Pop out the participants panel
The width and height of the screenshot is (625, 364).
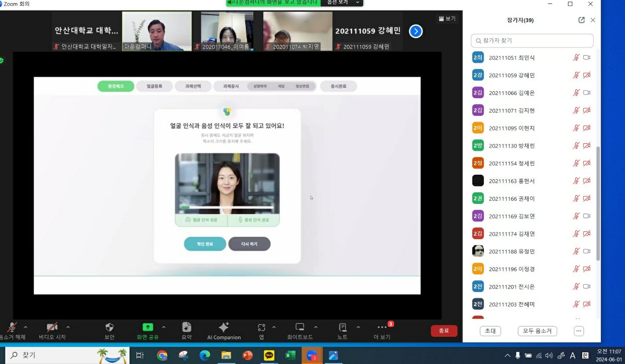[x=581, y=20]
